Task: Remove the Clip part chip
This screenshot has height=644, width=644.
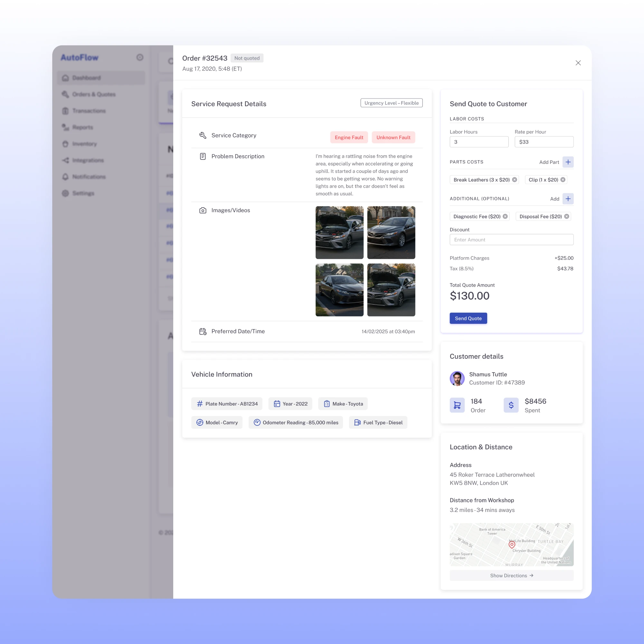Action: 563,180
